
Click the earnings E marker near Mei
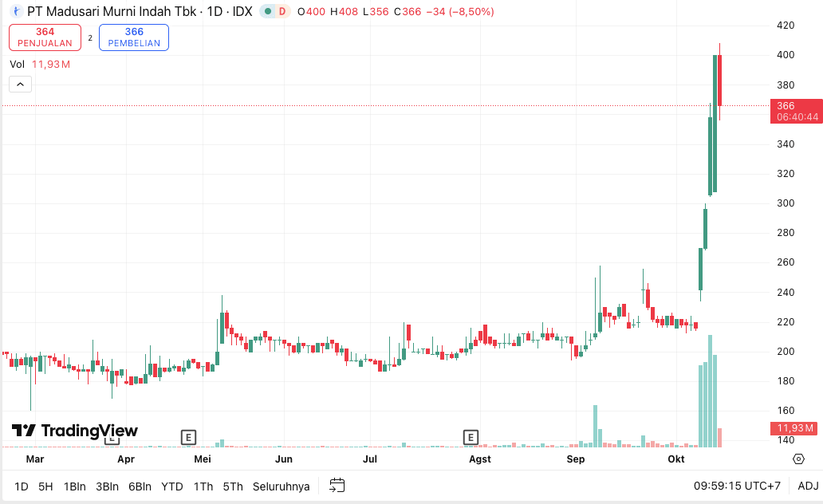pyautogui.click(x=188, y=437)
